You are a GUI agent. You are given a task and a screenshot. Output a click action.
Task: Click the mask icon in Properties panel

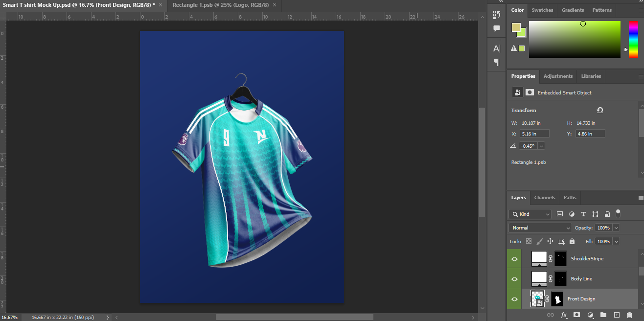click(529, 92)
